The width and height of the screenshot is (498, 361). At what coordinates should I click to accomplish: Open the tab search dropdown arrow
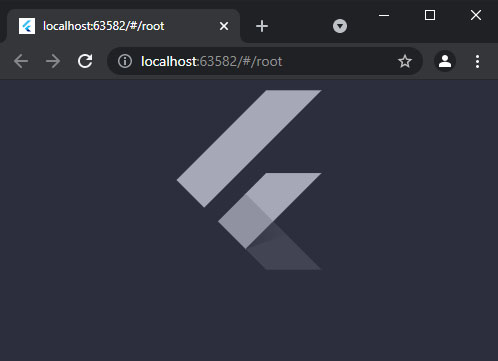tap(340, 26)
